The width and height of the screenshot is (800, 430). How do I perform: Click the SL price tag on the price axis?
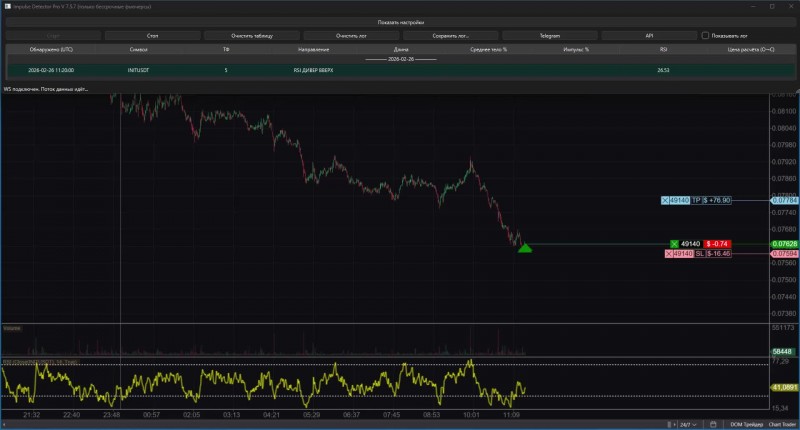[784, 254]
